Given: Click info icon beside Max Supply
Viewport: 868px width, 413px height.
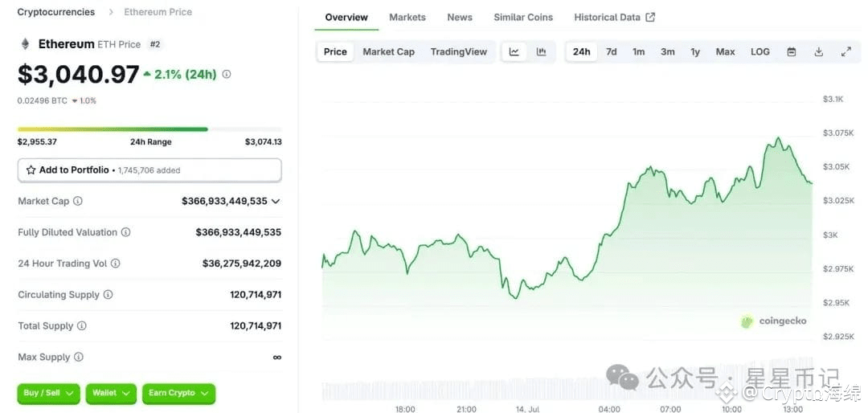Looking at the screenshot, I should (x=79, y=357).
